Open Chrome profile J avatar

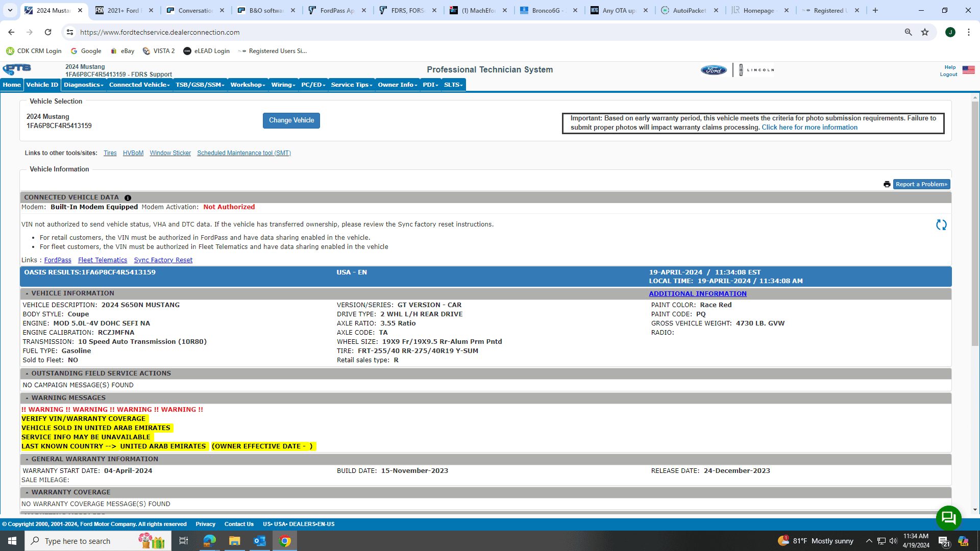(x=950, y=32)
